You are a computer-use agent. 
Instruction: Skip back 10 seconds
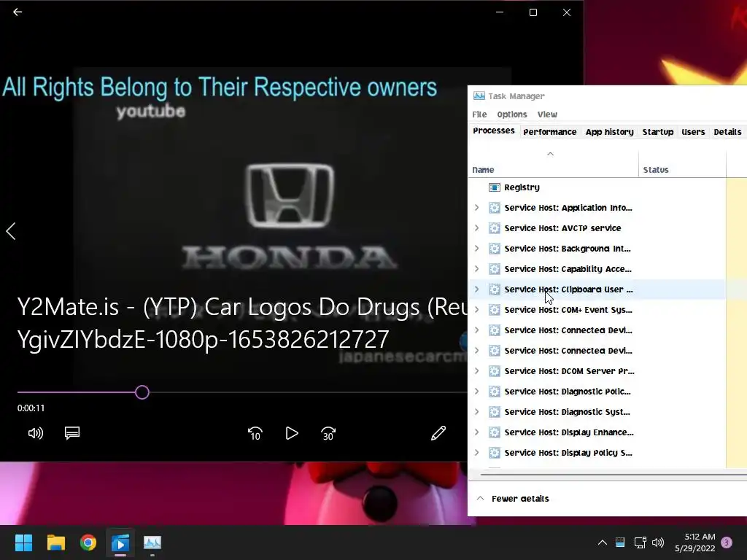[255, 433]
